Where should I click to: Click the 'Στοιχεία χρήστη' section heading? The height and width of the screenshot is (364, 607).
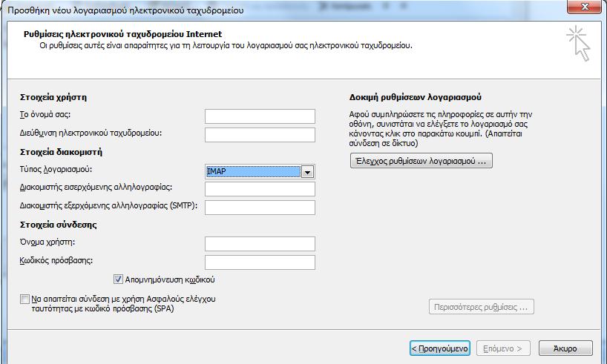[x=53, y=97]
